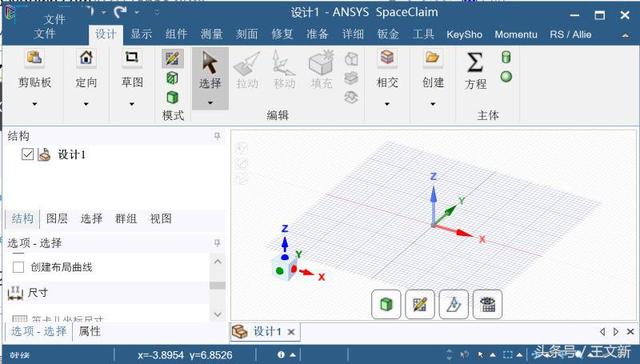The width and height of the screenshot is (640, 364).
Task: Switch to the 显示 ribbon tab
Action: (x=141, y=34)
